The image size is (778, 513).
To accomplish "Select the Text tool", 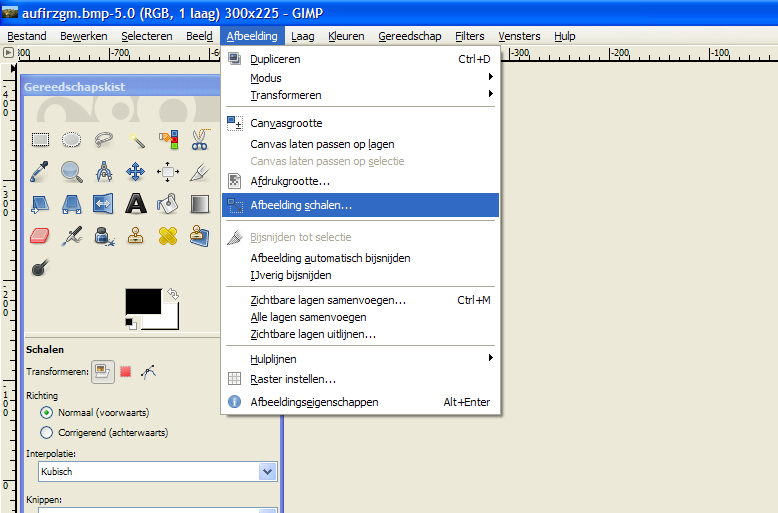I will tap(136, 203).
